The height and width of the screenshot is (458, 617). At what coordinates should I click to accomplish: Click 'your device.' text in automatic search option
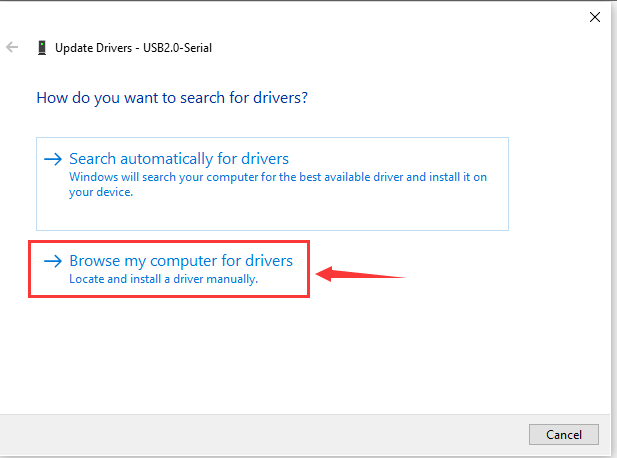[x=101, y=192]
